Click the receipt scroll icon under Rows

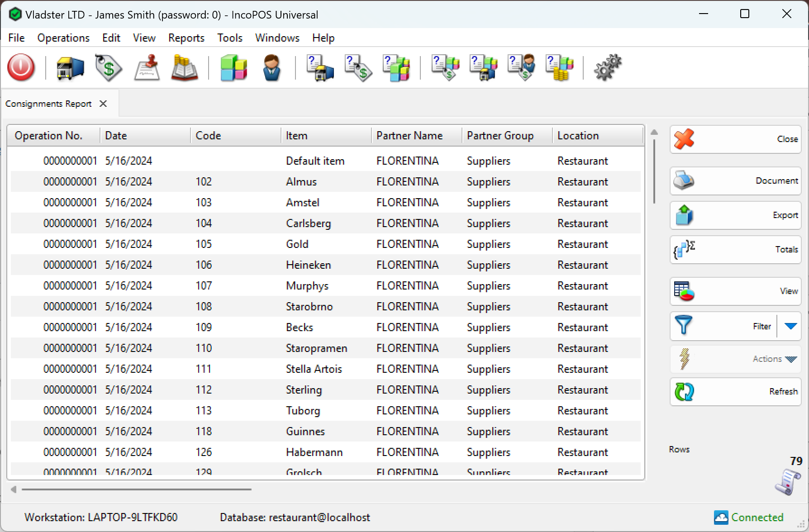click(788, 482)
